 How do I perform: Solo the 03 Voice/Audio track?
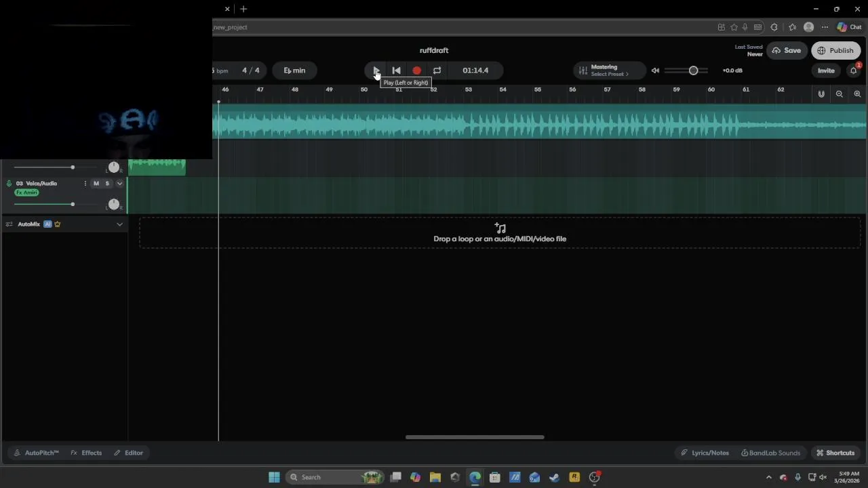click(107, 184)
